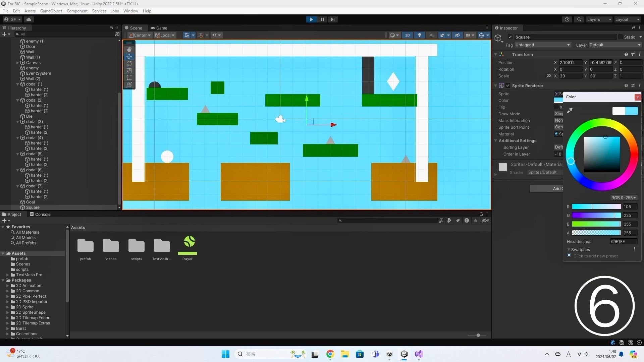Select the Rect transform tool
Screen dimensions: 644x362
click(129, 78)
